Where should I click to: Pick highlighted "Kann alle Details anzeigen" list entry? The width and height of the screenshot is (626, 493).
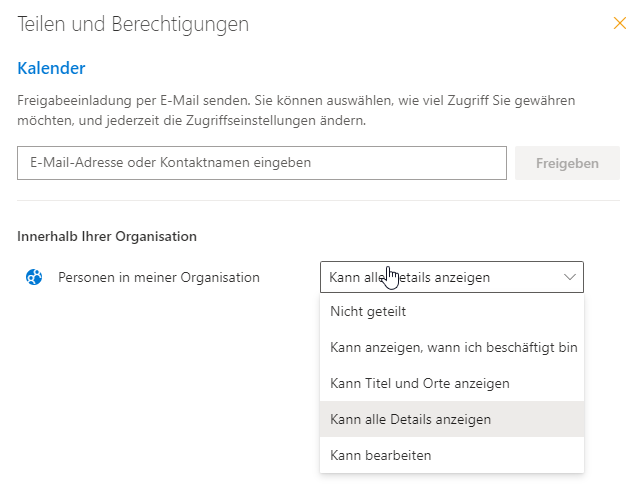tap(411, 419)
